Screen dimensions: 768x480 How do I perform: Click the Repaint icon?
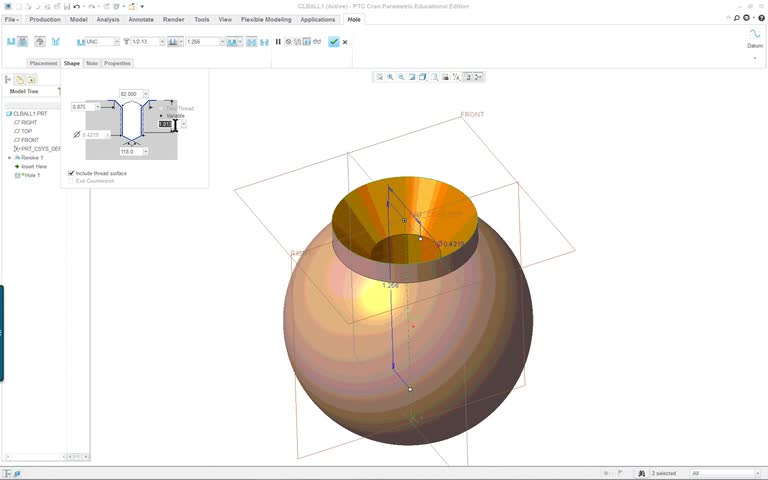click(x=412, y=77)
